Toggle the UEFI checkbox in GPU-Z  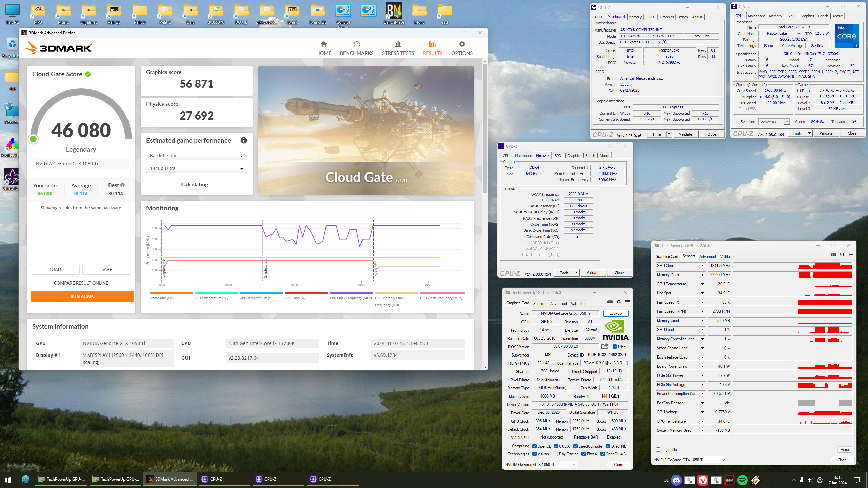point(615,346)
